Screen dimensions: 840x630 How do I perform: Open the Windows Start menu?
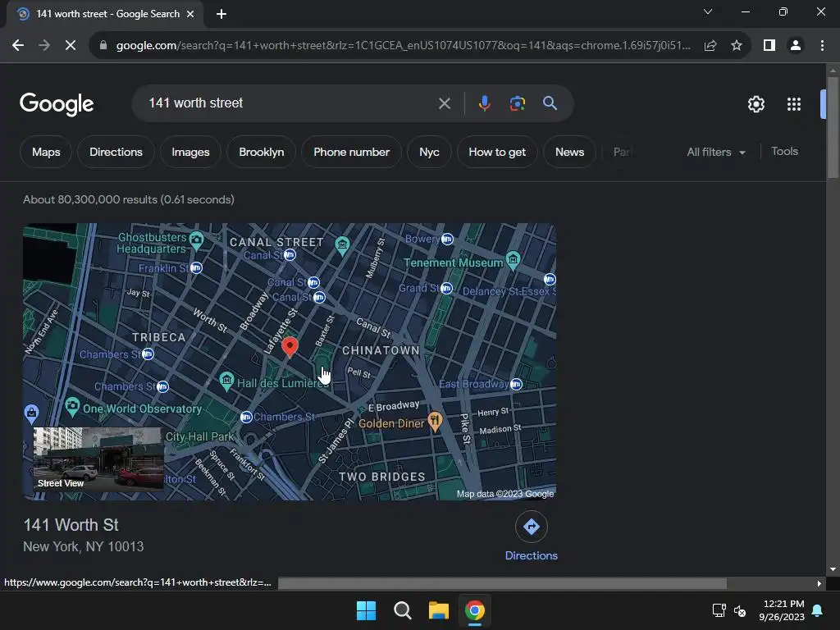[367, 610]
